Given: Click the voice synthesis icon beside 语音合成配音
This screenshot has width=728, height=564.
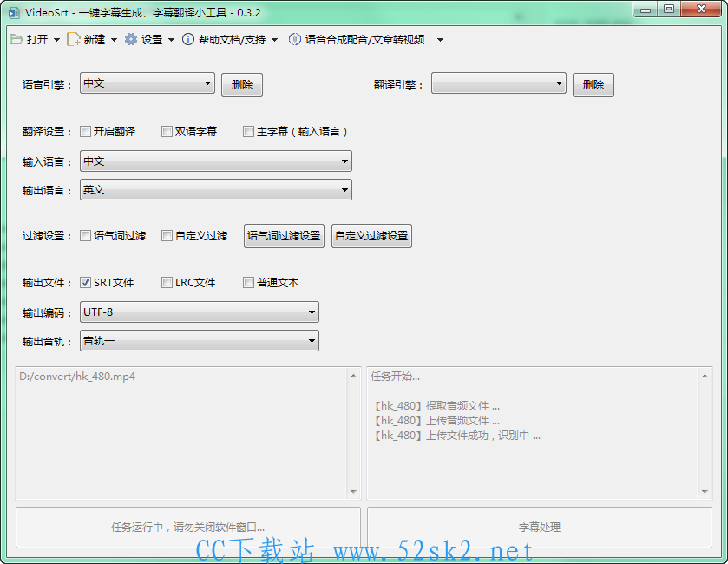Looking at the screenshot, I should click(294, 39).
